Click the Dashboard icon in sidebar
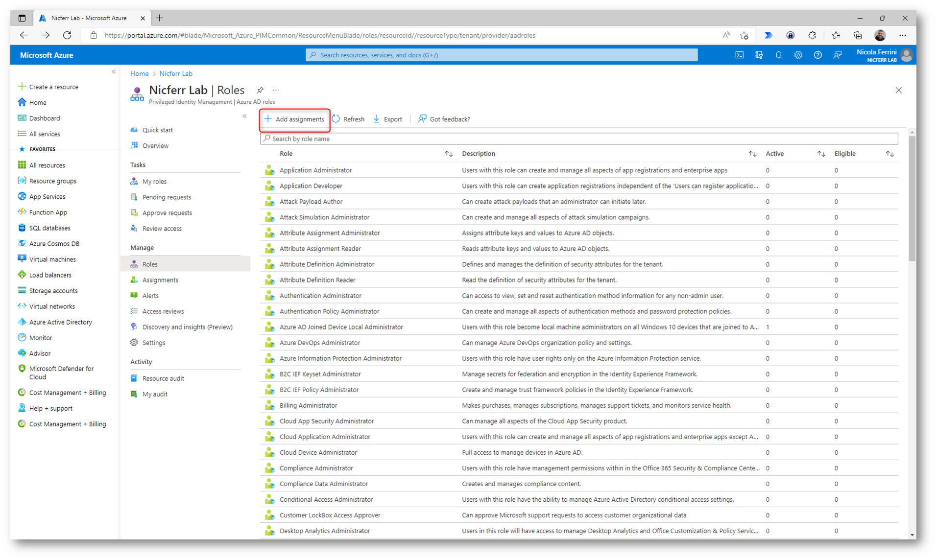 point(22,118)
